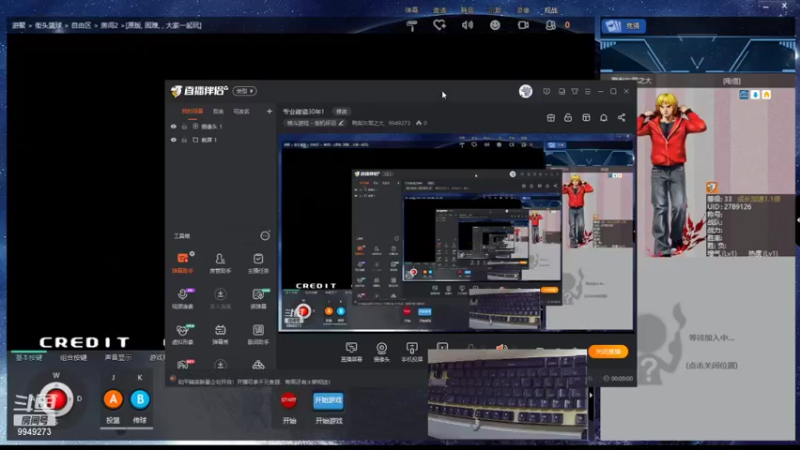Toggle eye visibility of 摄像头 1 source
Viewport: 800px width, 450px height.
tap(173, 127)
